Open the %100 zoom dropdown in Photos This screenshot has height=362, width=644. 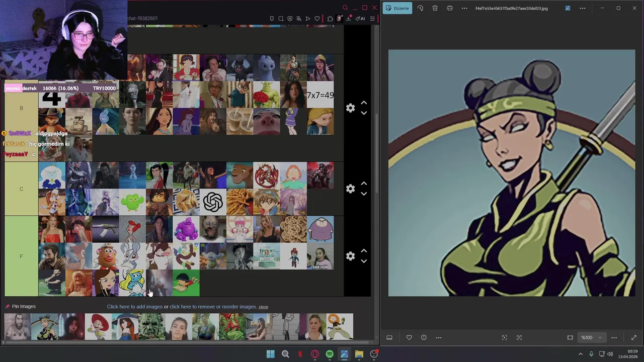tap(591, 337)
